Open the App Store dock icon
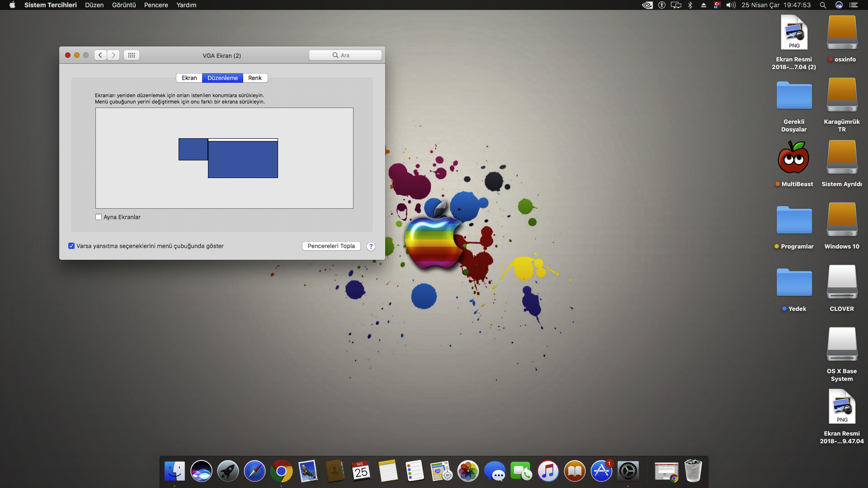Viewport: 868px width, 488px height. [x=601, y=471]
